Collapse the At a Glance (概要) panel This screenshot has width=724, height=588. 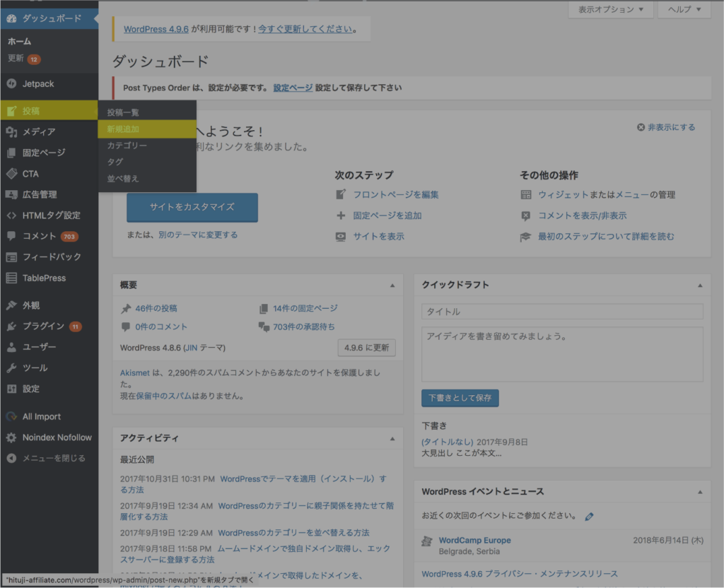[392, 286]
